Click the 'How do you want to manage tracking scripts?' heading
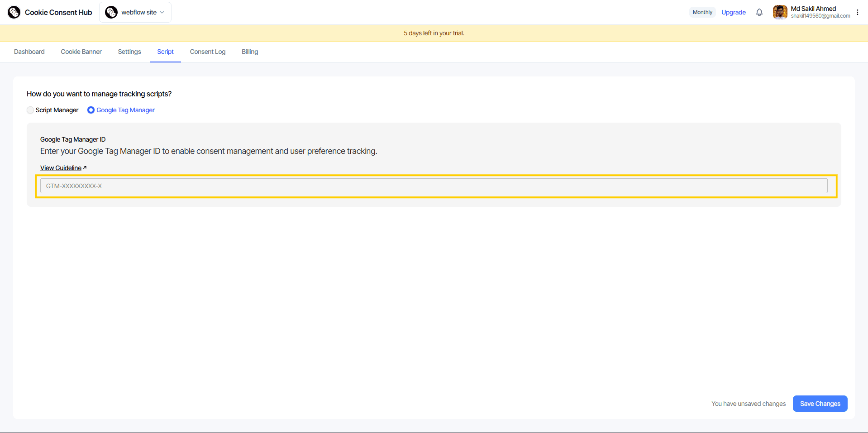The image size is (868, 433). pos(99,94)
